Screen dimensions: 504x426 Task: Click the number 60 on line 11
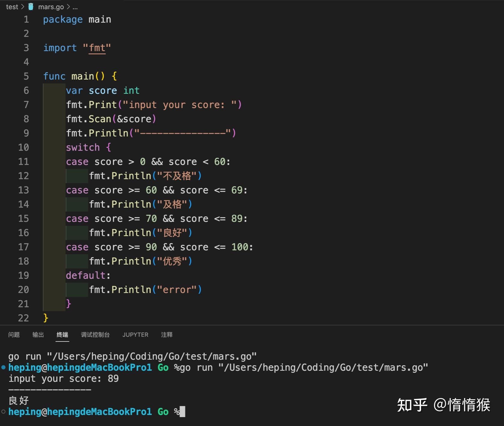tap(220, 162)
